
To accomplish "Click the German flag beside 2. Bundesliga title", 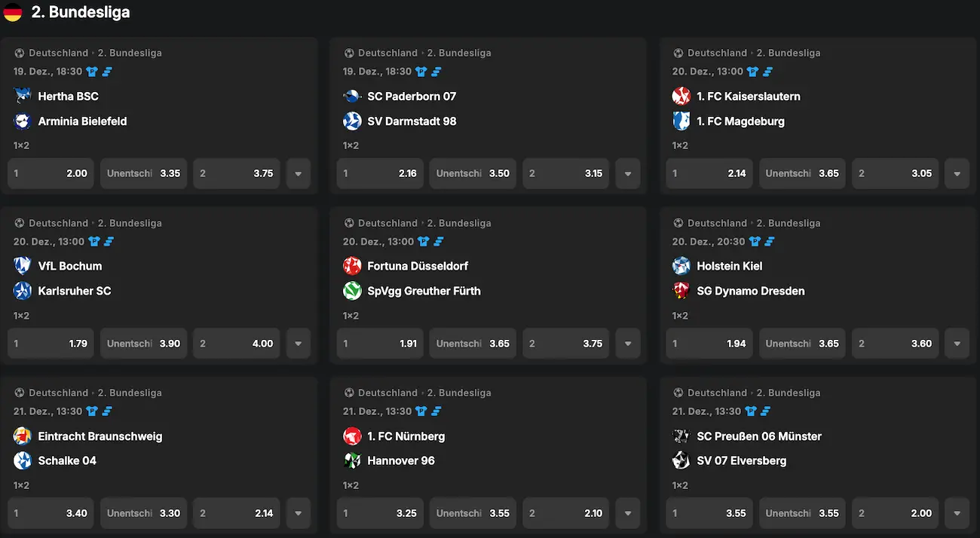I will (x=12, y=12).
